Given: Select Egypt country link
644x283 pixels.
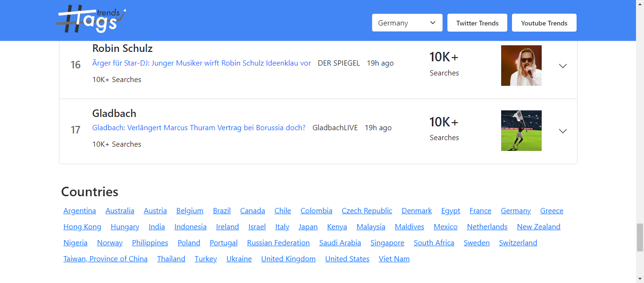Looking at the screenshot, I should [451, 211].
